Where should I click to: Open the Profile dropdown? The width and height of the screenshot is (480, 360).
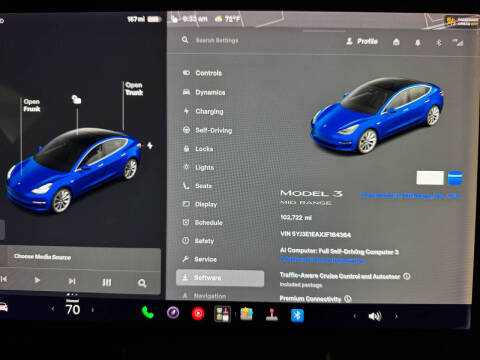coord(362,41)
